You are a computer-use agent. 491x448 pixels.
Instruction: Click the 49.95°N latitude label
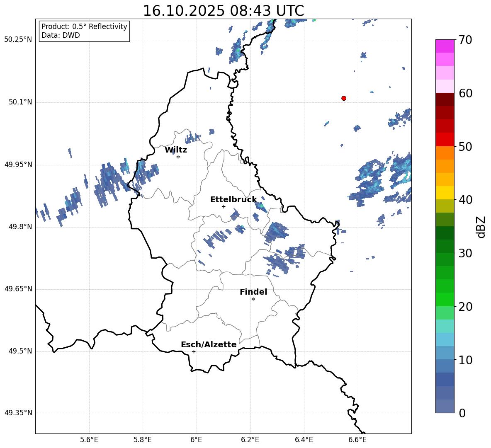(x=18, y=164)
